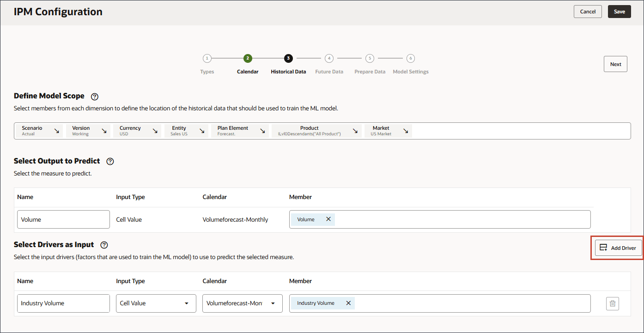Expand the Cell Value input type dropdown

[x=156, y=303]
